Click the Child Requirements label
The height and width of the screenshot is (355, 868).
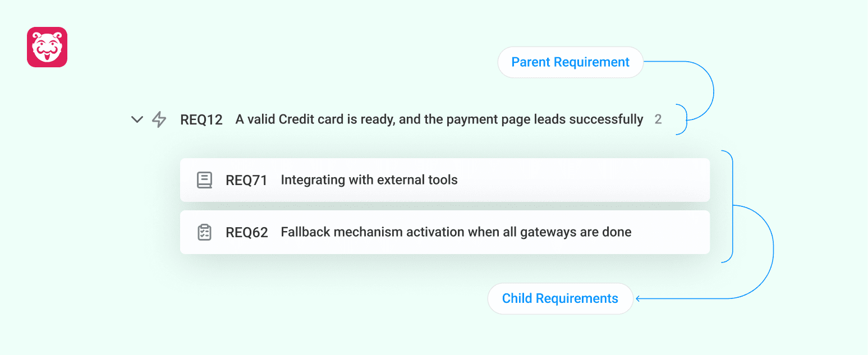560,298
